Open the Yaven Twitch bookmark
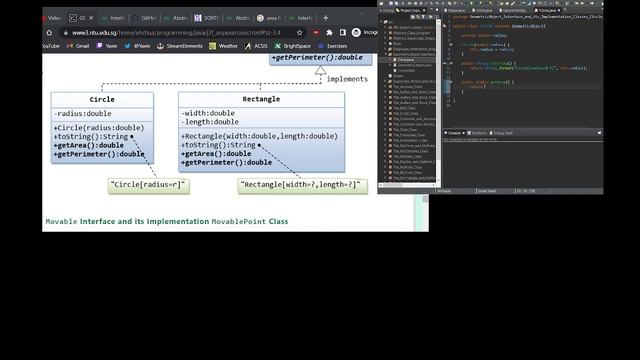The image size is (640, 360). [x=107, y=46]
